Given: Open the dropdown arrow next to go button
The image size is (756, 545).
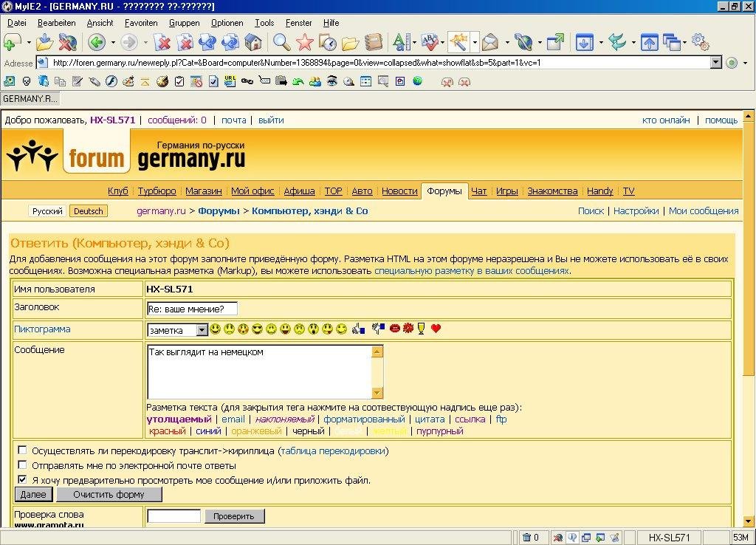Looking at the screenshot, I should pos(745,64).
